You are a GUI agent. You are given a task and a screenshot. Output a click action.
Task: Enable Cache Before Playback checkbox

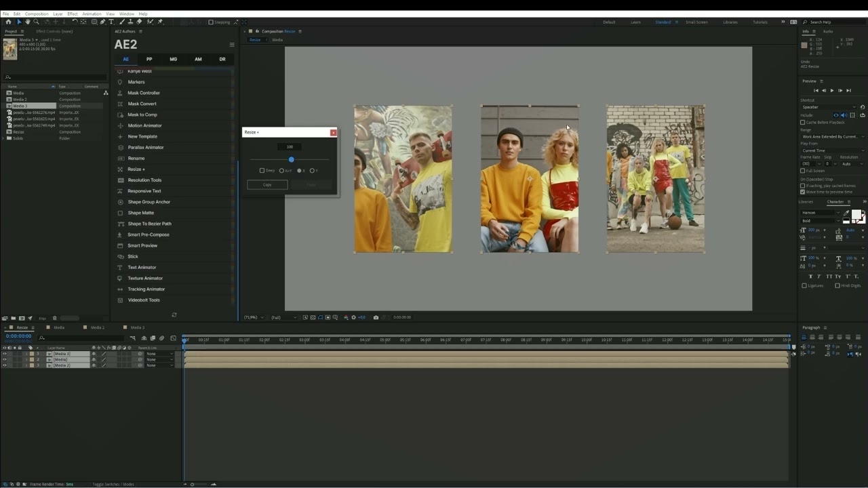point(803,123)
